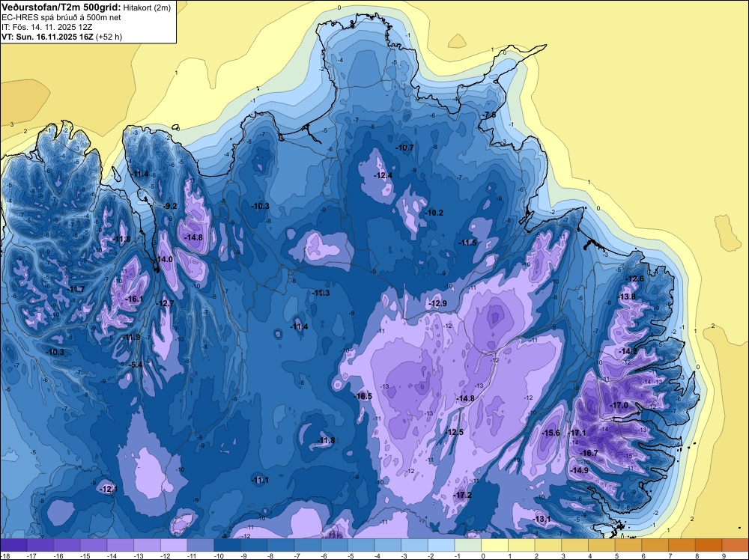Image resolution: width=749 pixels, height=560 pixels.
Task: Click the -10.7 temperature label
Action: point(404,147)
